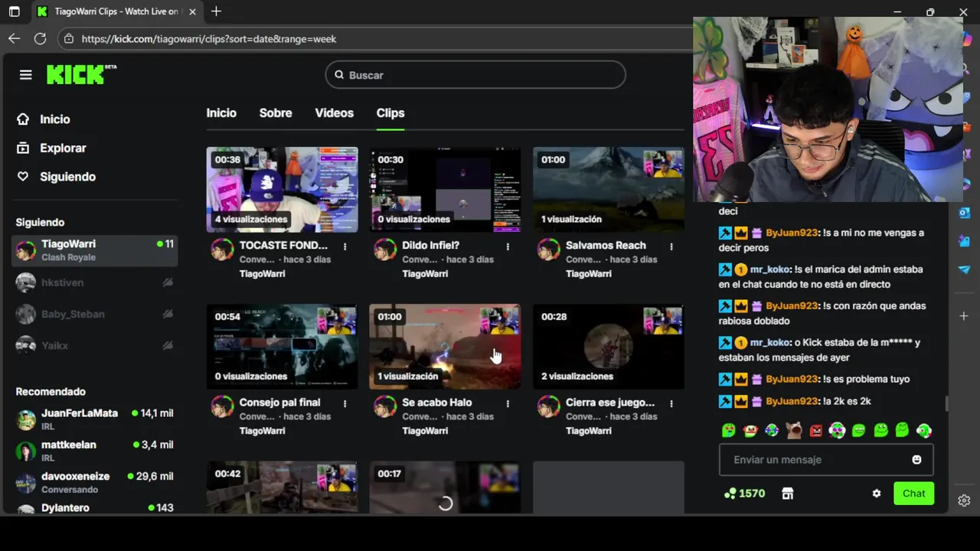
Task: Open recommended channel Dylantero
Action: pyautogui.click(x=95, y=507)
